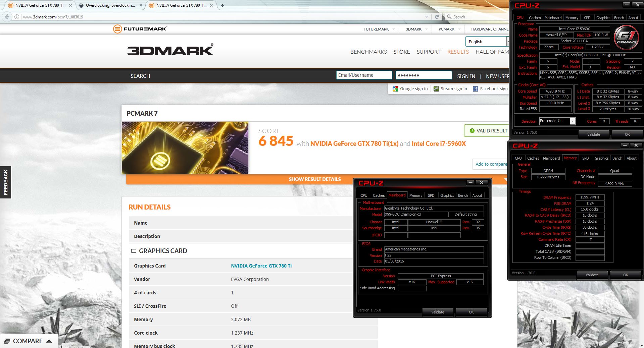This screenshot has height=348, width=644.
Task: Click NVIDIA GeForce GTX 780 Ti(1x) score link
Action: (x=354, y=143)
